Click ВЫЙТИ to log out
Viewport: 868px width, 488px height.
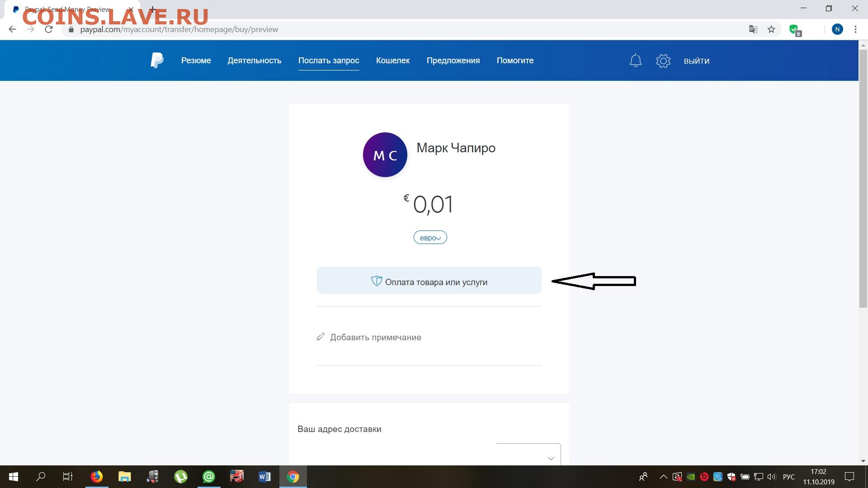697,61
